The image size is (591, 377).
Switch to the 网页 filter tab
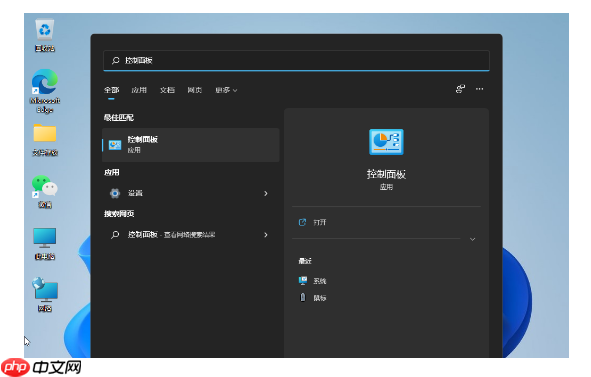tap(195, 90)
